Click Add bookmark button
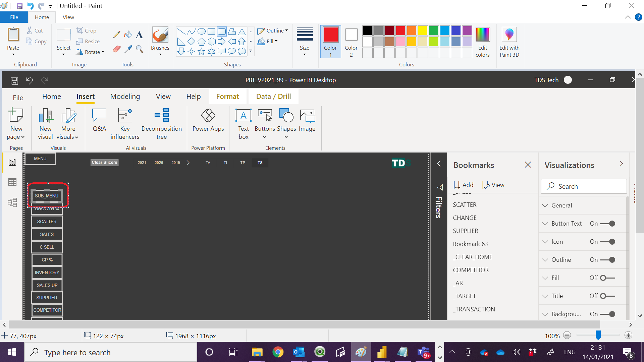This screenshot has height=362, width=644. click(464, 185)
